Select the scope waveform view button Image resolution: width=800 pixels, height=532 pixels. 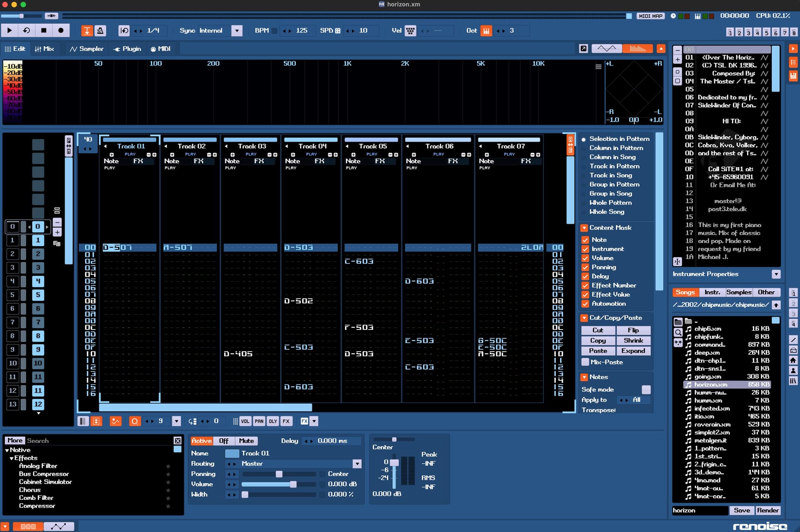pyautogui.click(x=607, y=49)
